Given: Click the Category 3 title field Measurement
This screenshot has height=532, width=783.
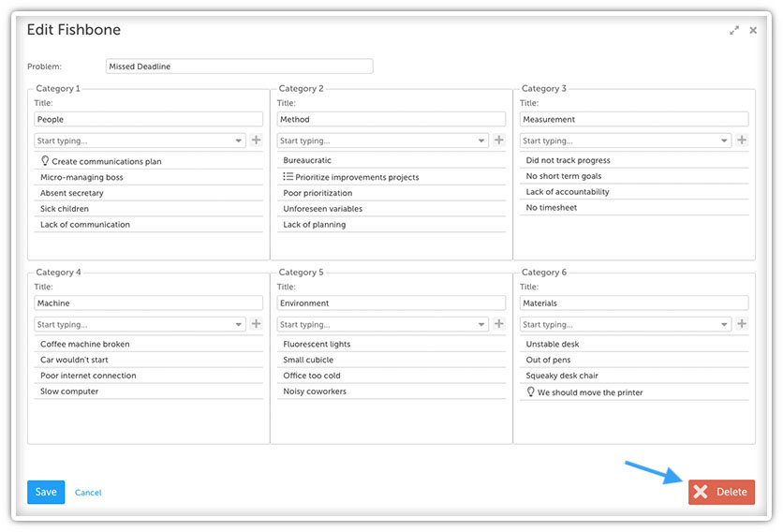Looking at the screenshot, I should point(634,119).
